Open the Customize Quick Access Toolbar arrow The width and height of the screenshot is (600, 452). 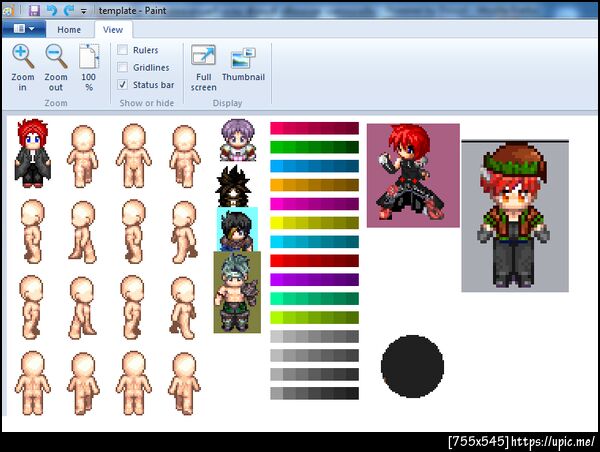coord(84,11)
